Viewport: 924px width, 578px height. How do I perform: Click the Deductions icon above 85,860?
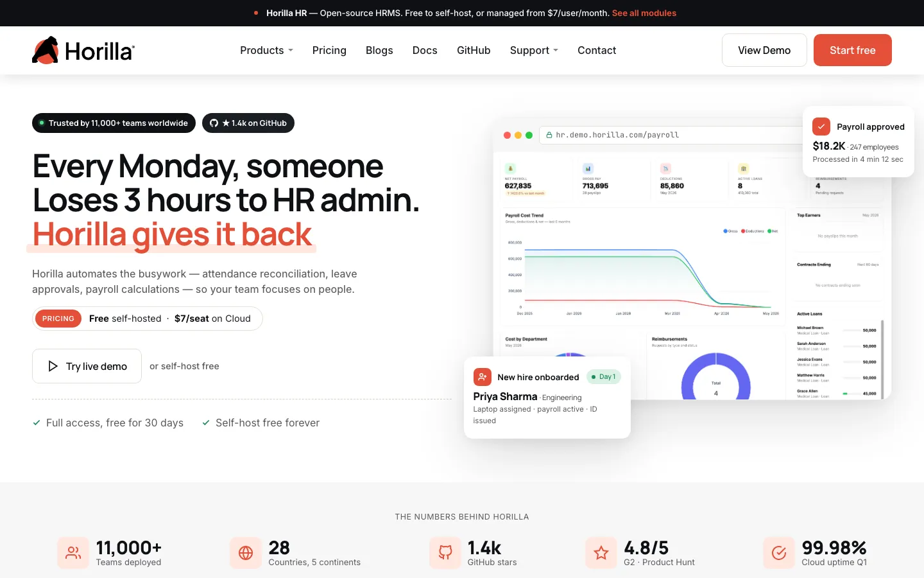665,168
